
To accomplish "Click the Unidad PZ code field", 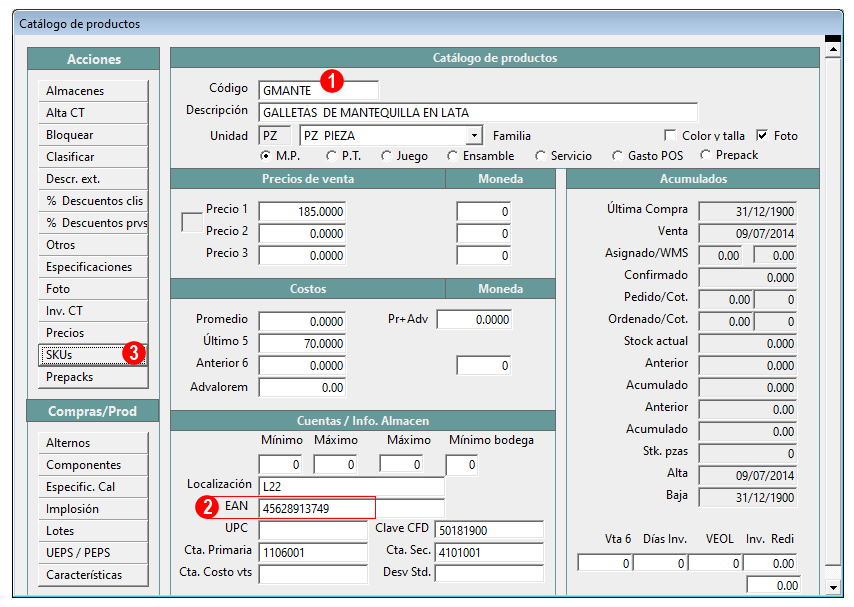I will click(276, 136).
